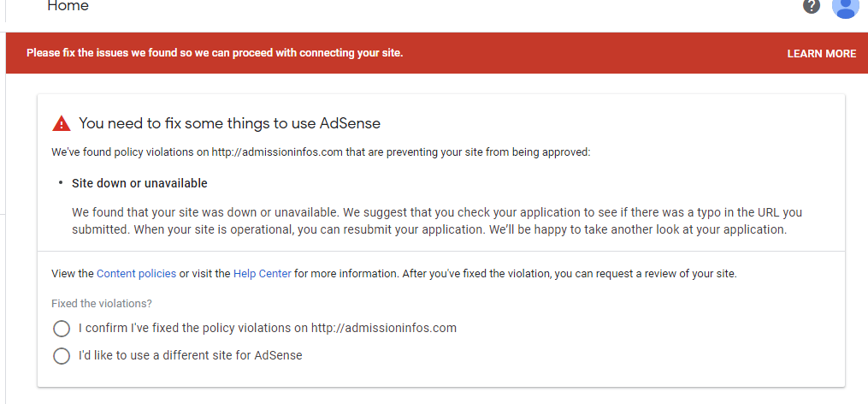Click the "Fixed the violations?" label
Screen dimensions: 868x404
[x=102, y=304]
